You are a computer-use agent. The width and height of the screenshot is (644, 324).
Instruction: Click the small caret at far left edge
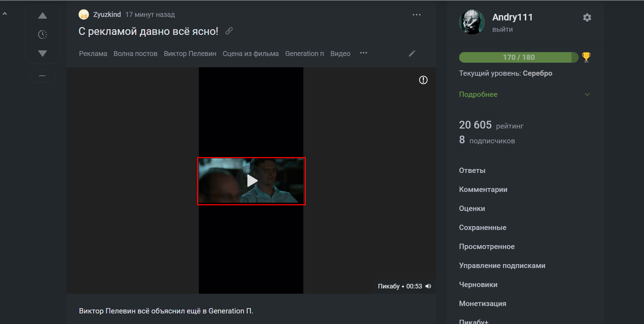tap(5, 14)
